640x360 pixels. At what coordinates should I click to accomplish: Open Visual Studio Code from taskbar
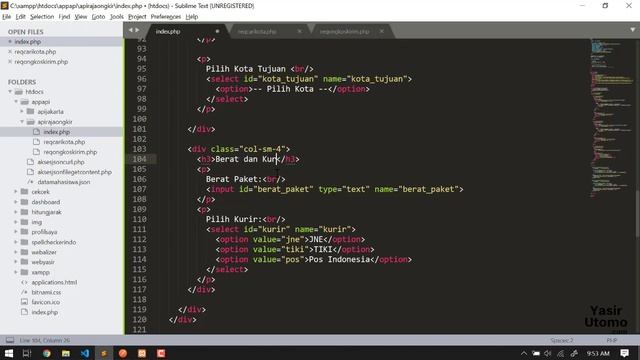coord(85,353)
